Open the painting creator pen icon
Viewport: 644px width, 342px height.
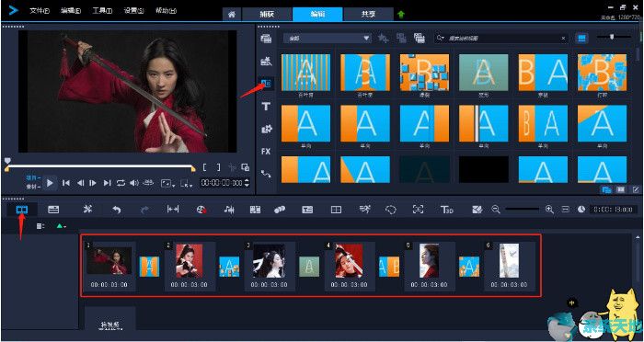coord(477,210)
